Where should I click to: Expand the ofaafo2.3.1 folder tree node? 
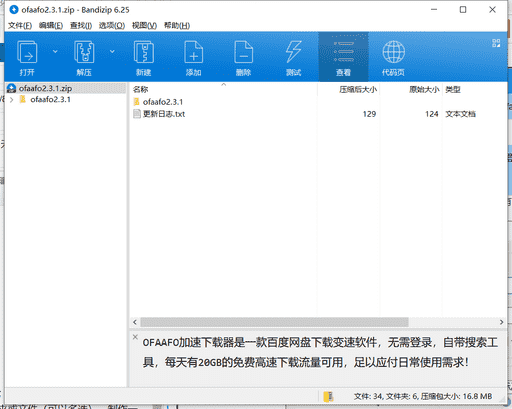[12, 100]
